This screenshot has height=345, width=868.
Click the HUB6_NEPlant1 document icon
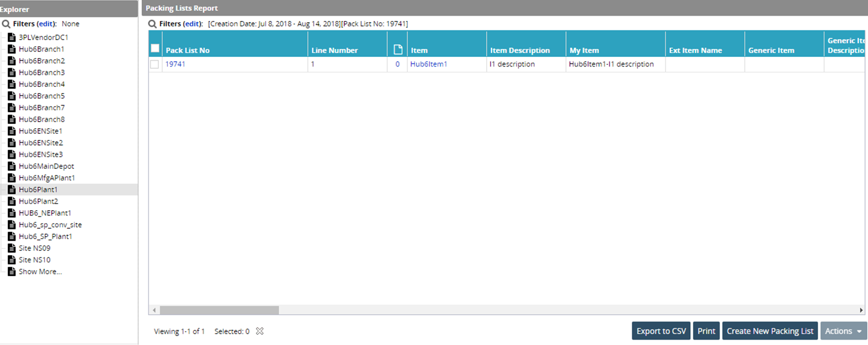pos(11,213)
